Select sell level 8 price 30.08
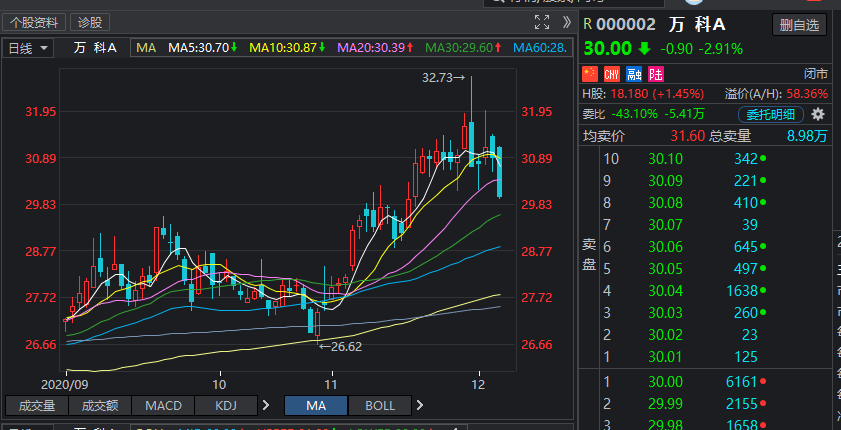Screen dimensions: 841x430 [x=666, y=203]
